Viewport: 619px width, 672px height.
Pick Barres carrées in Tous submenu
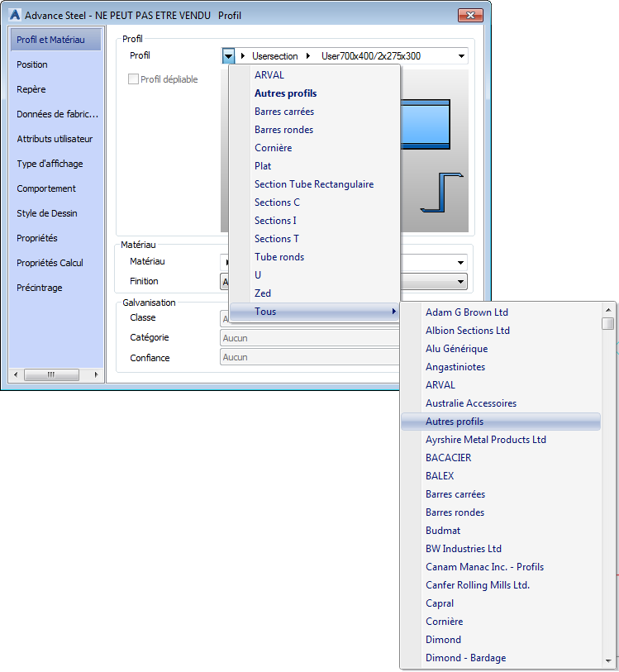pyautogui.click(x=501, y=494)
